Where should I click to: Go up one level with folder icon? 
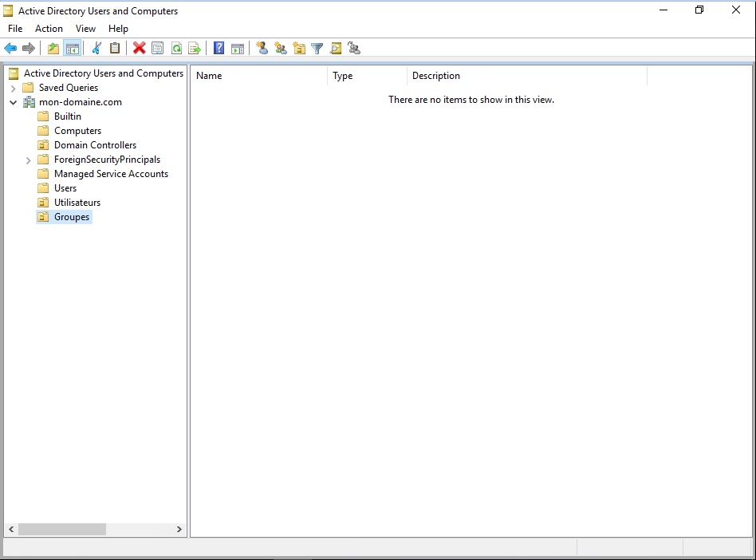(53, 48)
